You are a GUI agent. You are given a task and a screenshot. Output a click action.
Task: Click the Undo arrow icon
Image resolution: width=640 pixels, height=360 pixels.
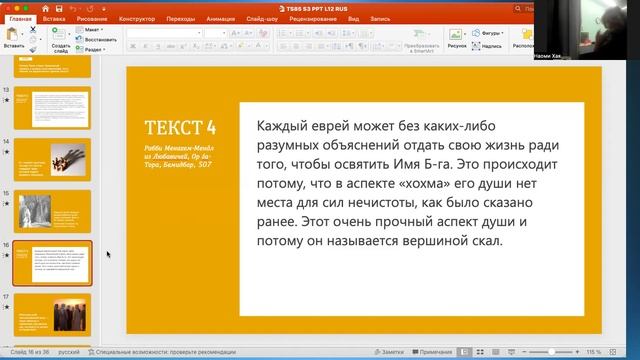tap(73, 9)
